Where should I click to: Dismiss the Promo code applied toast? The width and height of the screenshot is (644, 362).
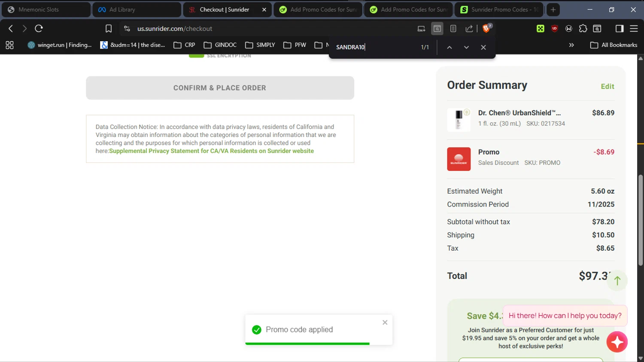385,322
